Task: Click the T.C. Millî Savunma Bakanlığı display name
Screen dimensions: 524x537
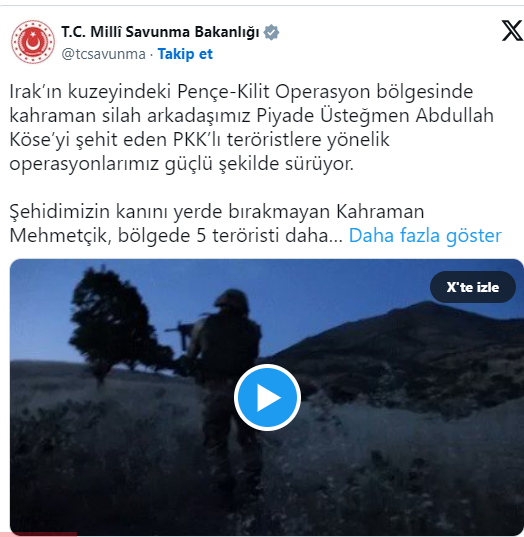Action: pyautogui.click(x=160, y=32)
